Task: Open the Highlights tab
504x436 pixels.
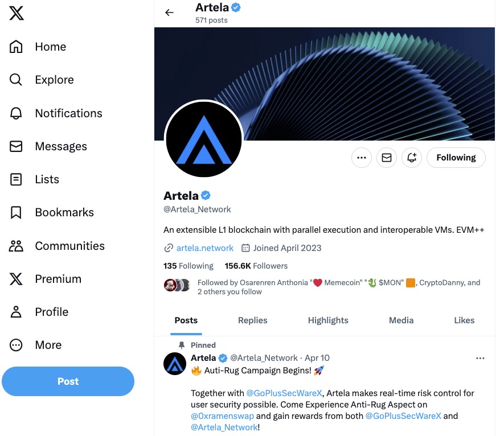Action: [x=328, y=320]
